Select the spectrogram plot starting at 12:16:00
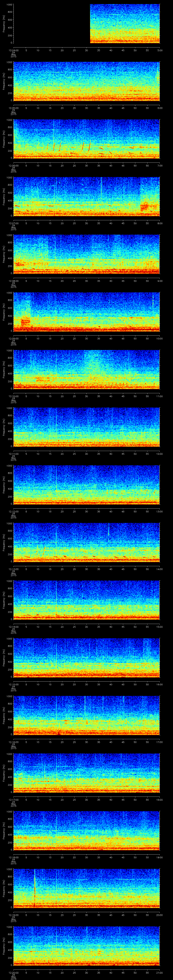Screen dimensions: 173x980 [x=87, y=715]
